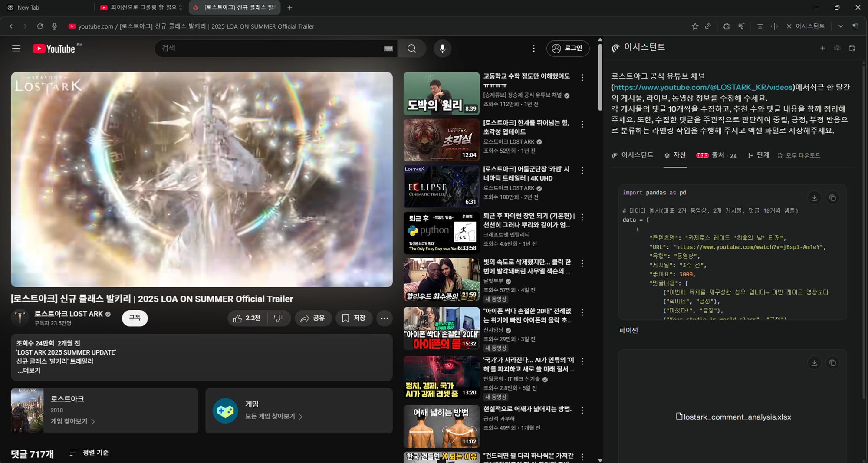Click the browser address bar URL
Screen dimensions: 868x463
196,26
